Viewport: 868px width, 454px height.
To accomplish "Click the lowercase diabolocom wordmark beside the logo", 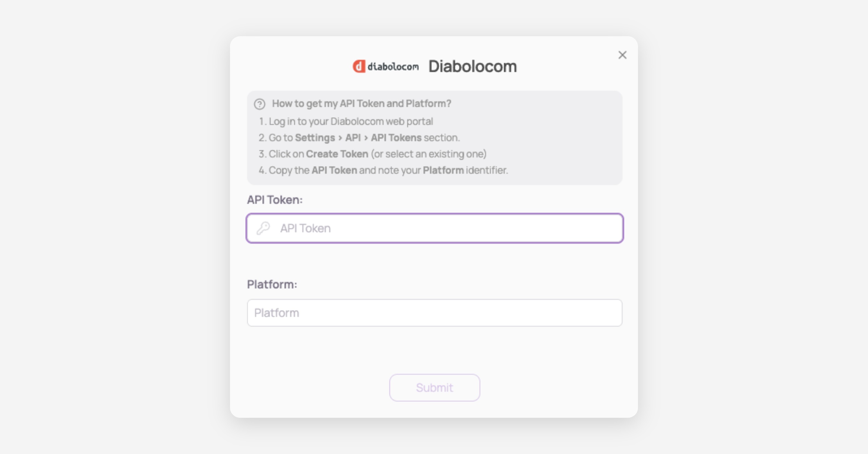I will pos(393,67).
